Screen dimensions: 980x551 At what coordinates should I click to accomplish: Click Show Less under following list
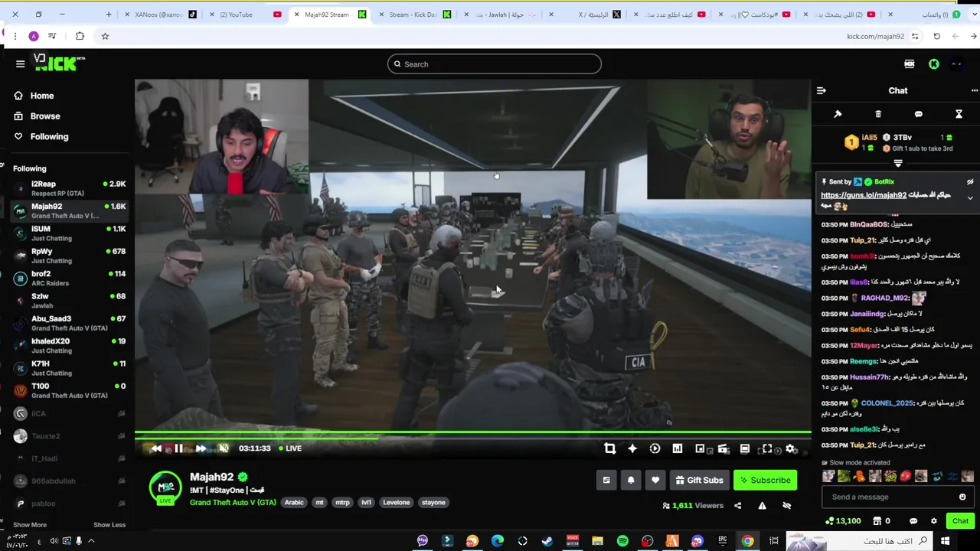[109, 525]
